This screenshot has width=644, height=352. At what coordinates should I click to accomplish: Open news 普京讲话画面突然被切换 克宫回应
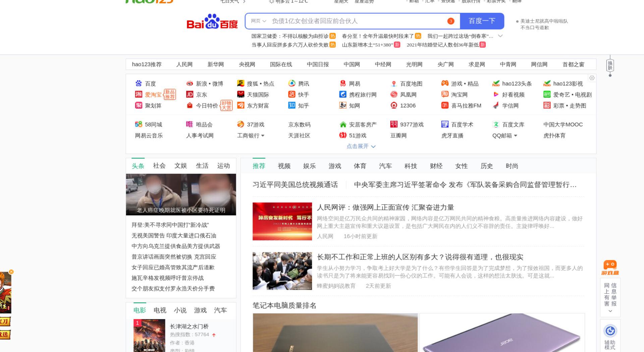[174, 257]
